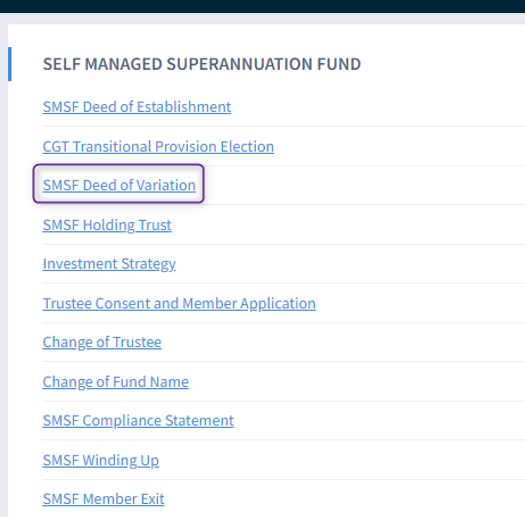525x517 pixels.
Task: Open Trustee Consent and Member Application
Action: pyautogui.click(x=179, y=303)
